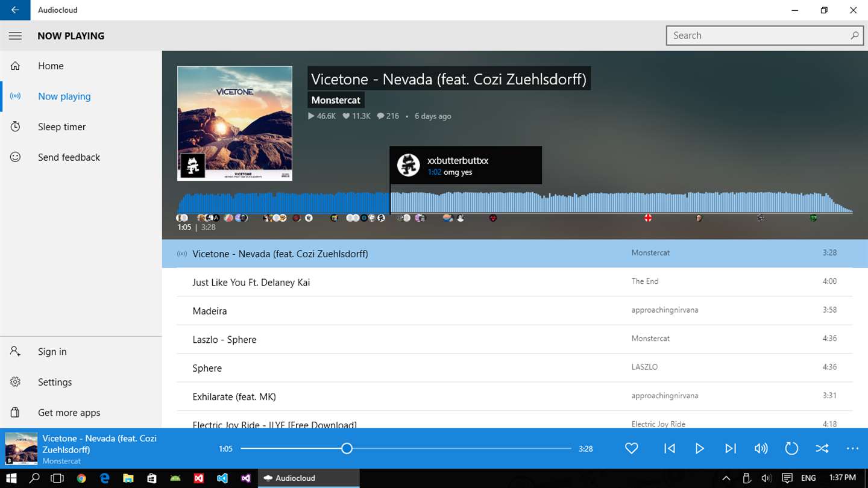Like the track with heart icon
The image size is (868, 488).
pyautogui.click(x=631, y=448)
